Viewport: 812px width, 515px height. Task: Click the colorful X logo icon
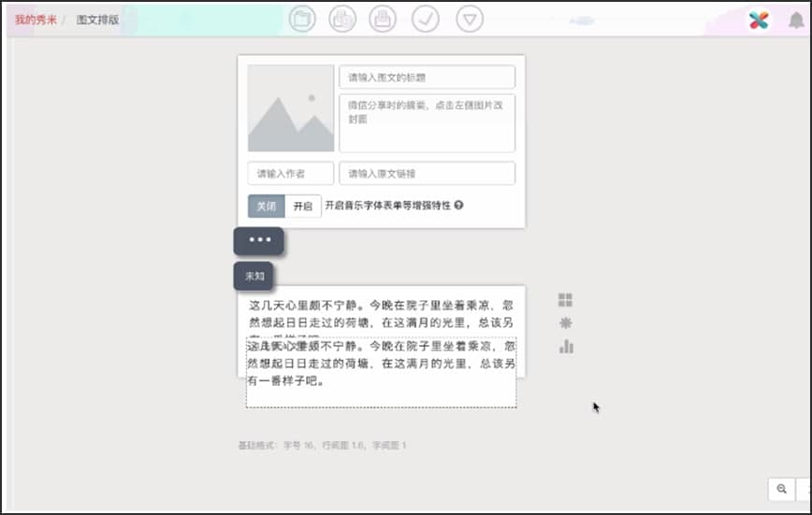[759, 21]
